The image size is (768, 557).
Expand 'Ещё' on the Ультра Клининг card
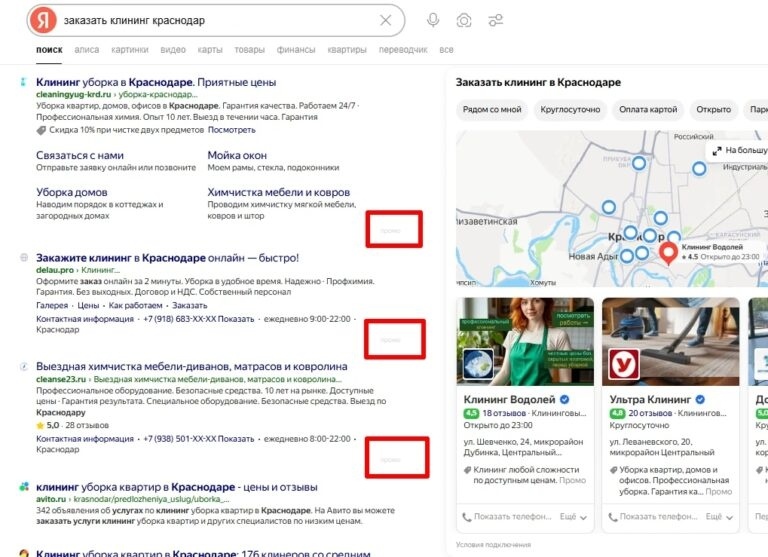pos(719,516)
